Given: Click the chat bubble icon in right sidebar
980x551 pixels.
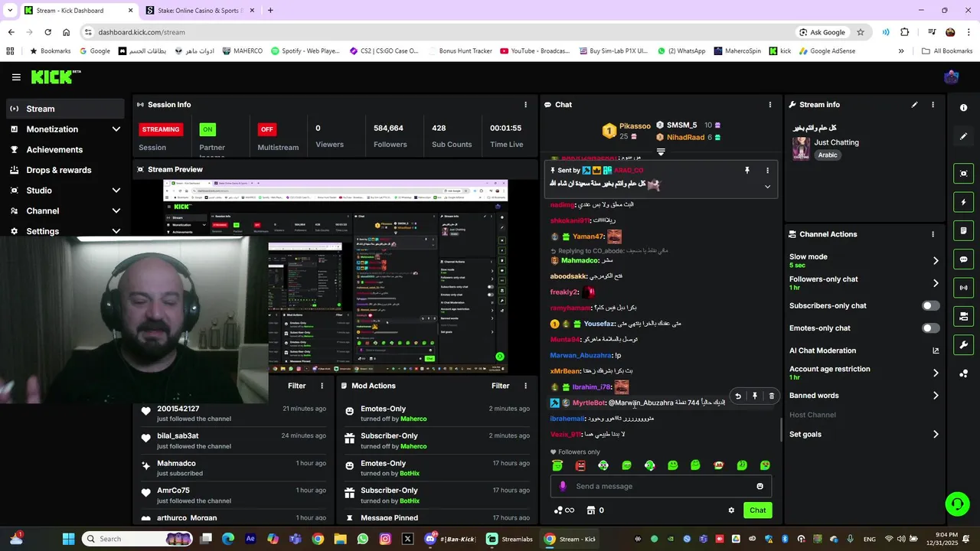Looking at the screenshot, I should click(x=964, y=259).
